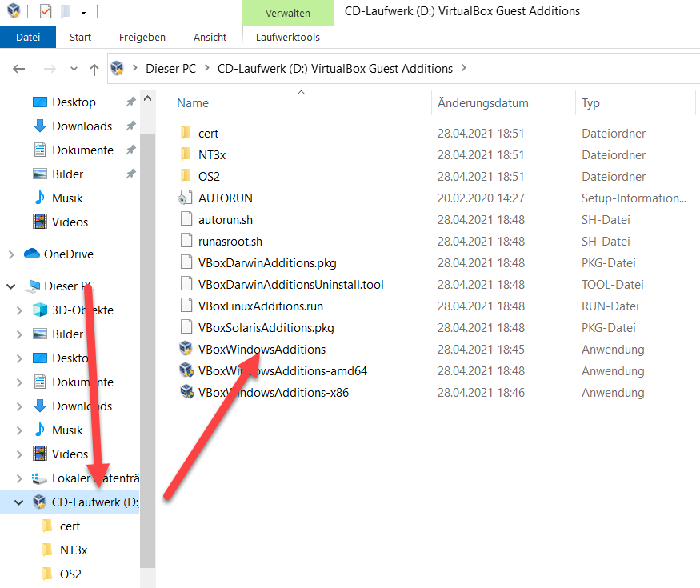The height and width of the screenshot is (588, 700).
Task: Click the navigation pane scrollbar thumb
Action: pos(148,350)
